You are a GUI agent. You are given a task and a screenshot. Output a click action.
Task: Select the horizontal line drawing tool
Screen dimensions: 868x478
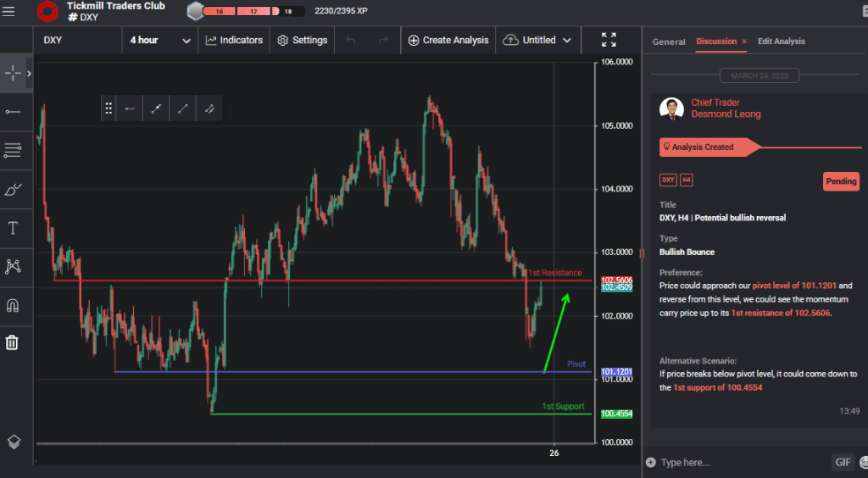coord(12,113)
